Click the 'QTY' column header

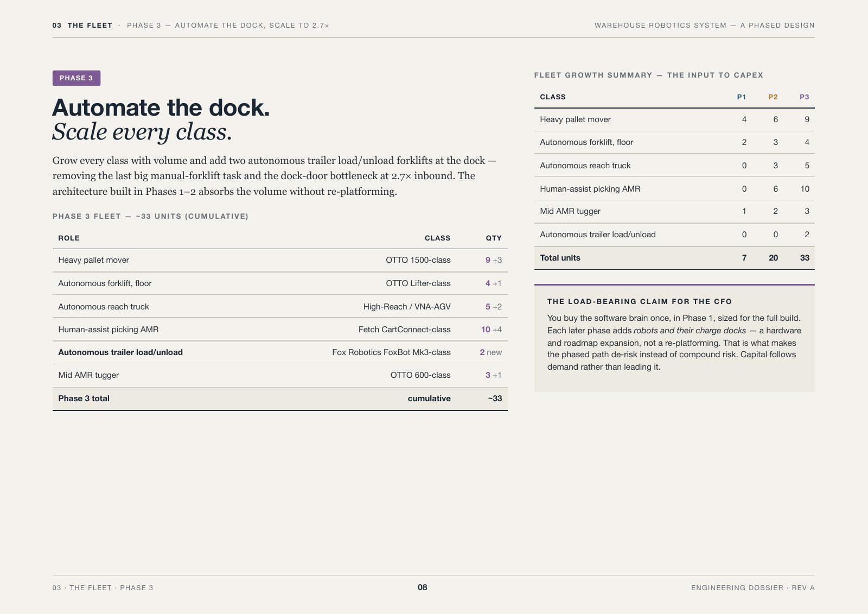(x=494, y=238)
